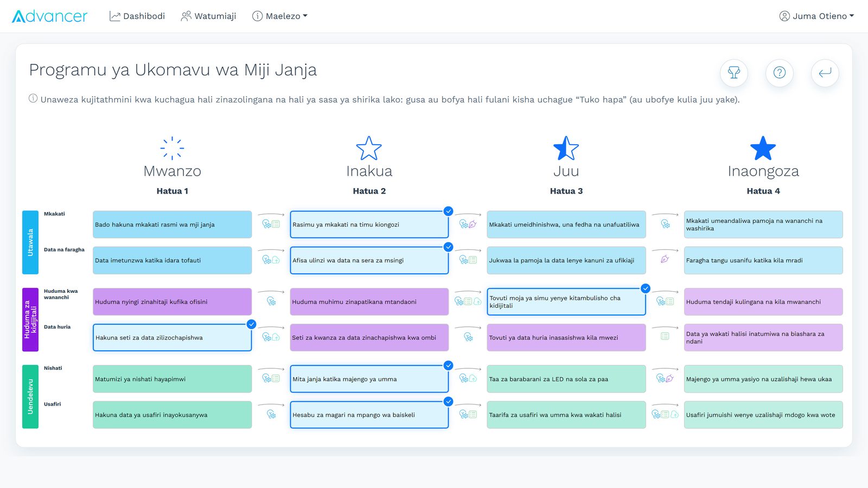This screenshot has height=488, width=868.
Task: Select 'Matumizi ya nishati hayapimwi' card
Action: 173,379
